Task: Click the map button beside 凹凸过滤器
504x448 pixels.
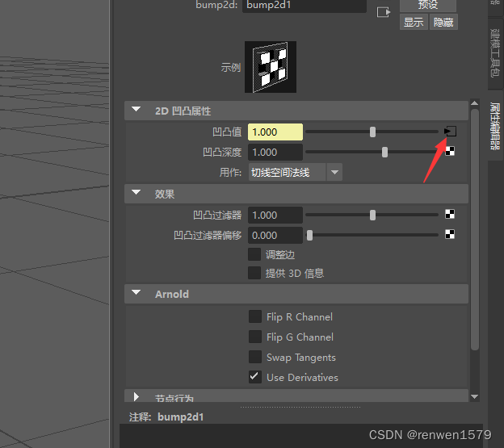Action: (450, 214)
